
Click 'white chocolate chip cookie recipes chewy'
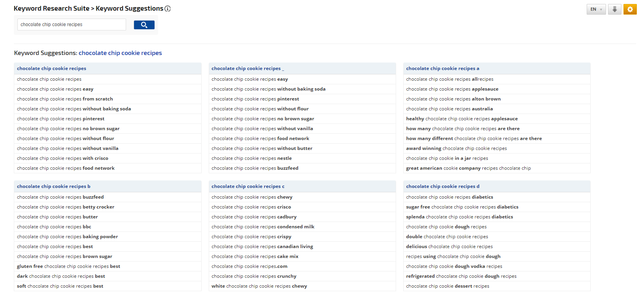[259, 286]
